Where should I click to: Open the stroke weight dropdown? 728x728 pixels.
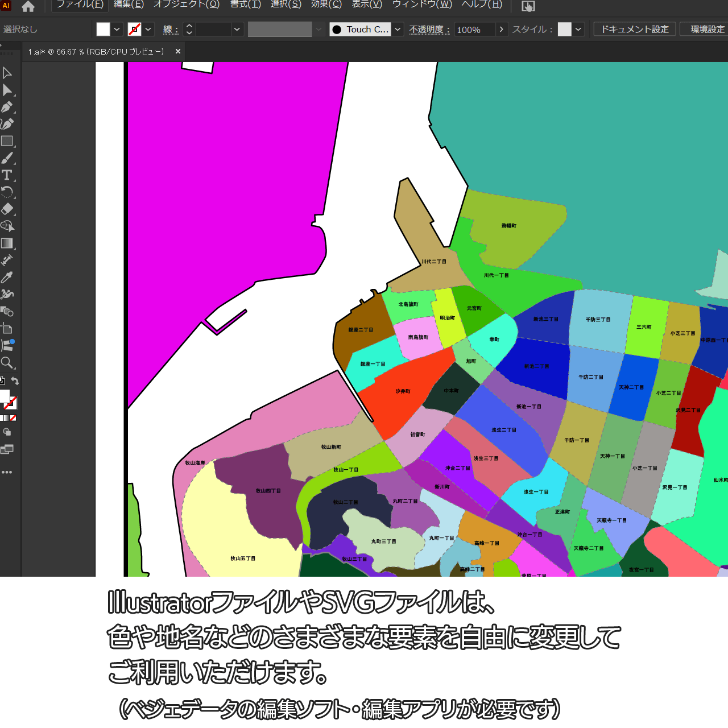point(237,29)
